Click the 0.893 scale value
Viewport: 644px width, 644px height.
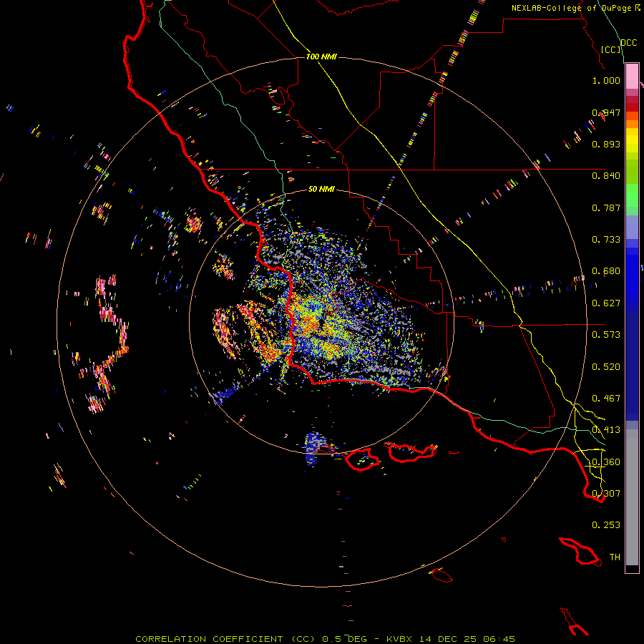coord(606,144)
